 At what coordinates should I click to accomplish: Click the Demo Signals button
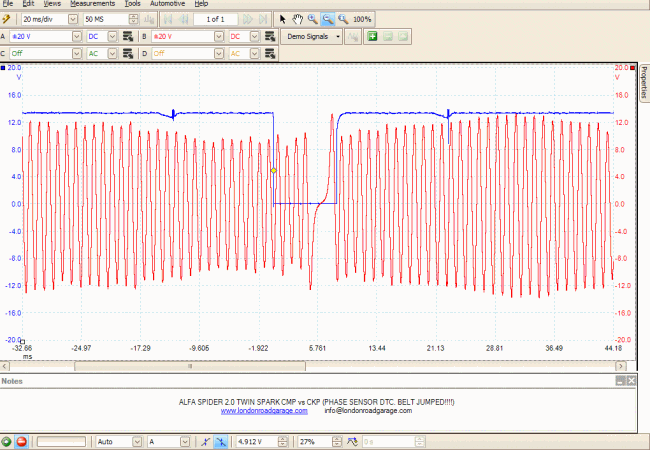307,36
